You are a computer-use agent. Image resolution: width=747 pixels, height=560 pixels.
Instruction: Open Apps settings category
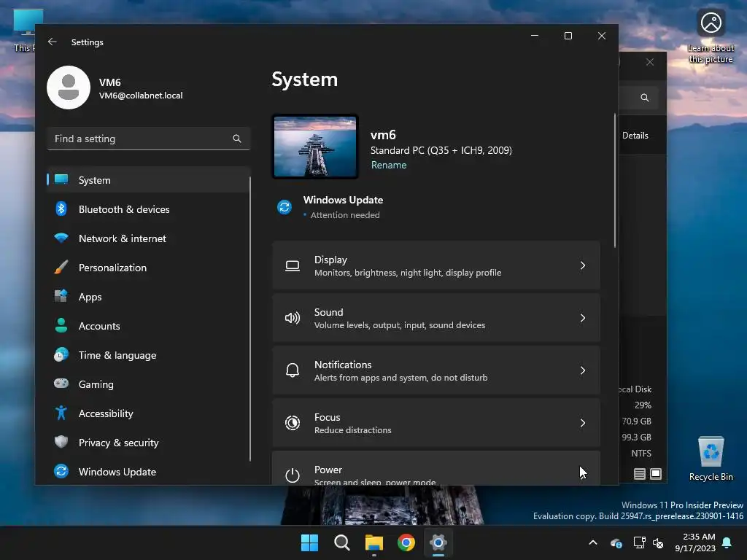(x=148, y=297)
